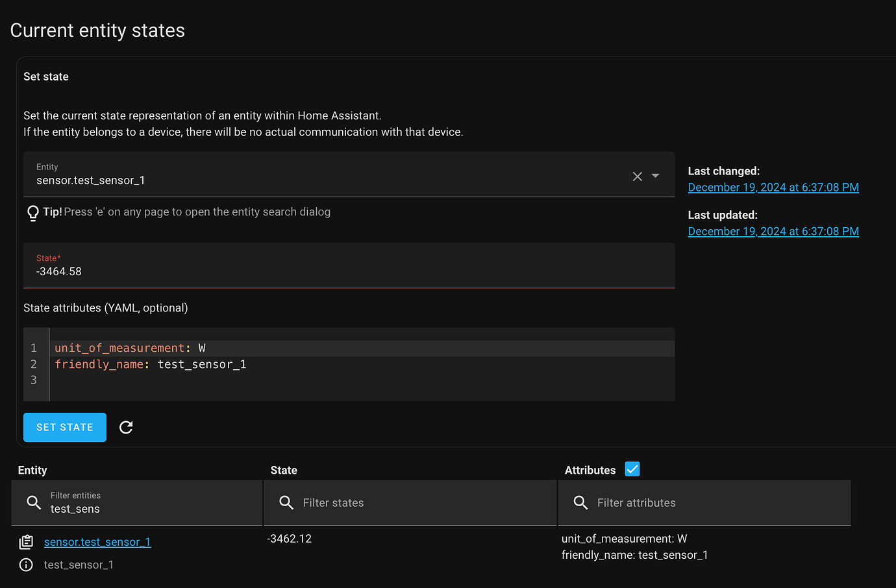This screenshot has height=588, width=896.
Task: Click the State input showing -3464.58
Action: [x=260, y=271]
